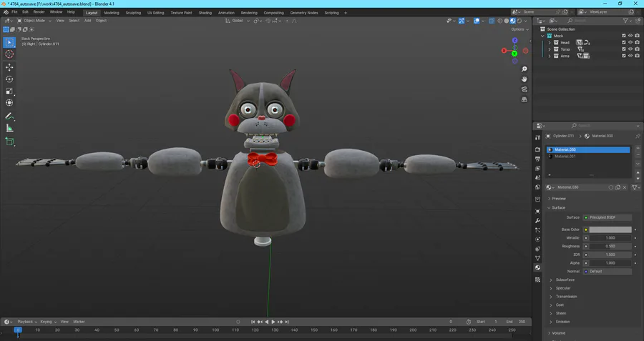This screenshot has width=644, height=341.
Task: Open the File menu
Action: click(14, 12)
